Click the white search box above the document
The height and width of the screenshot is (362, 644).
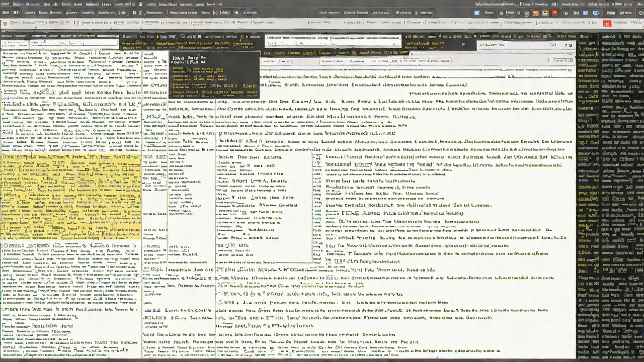tap(333, 41)
